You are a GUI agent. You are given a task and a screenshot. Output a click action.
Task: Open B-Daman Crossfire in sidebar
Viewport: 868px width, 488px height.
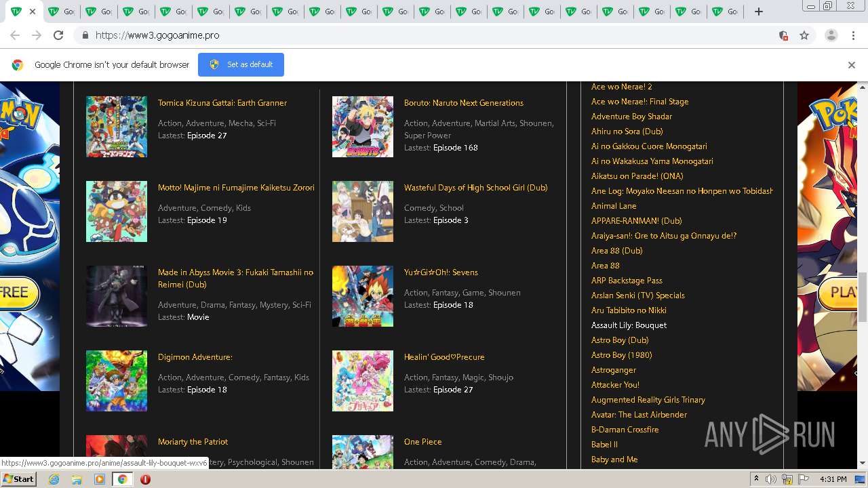[625, 430]
